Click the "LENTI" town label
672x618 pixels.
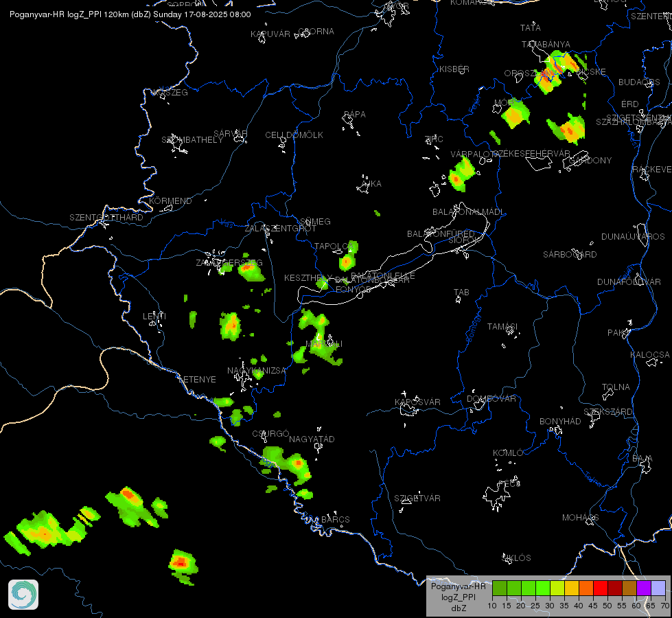[x=154, y=316]
